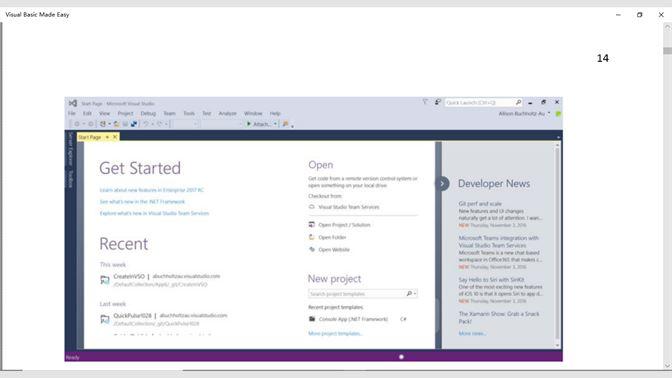Image resolution: width=672 pixels, height=378 pixels.
Task: Click the QuickPulse1028 project icon
Action: [105, 319]
